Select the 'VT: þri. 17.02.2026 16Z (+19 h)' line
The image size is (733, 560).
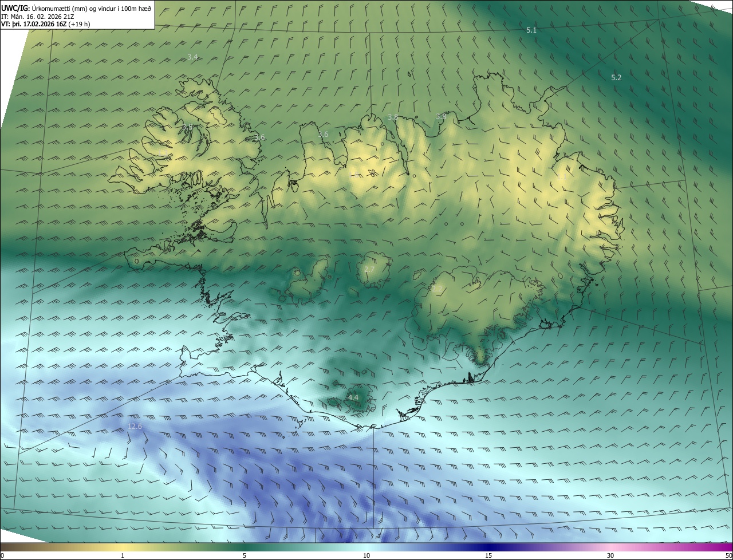point(45,24)
